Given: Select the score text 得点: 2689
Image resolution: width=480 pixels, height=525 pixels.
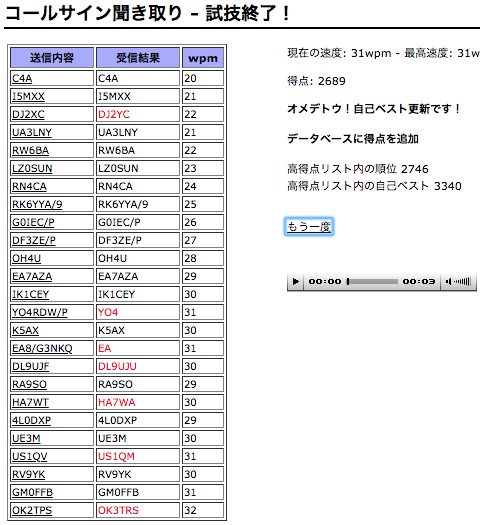Looking at the screenshot, I should coord(316,81).
